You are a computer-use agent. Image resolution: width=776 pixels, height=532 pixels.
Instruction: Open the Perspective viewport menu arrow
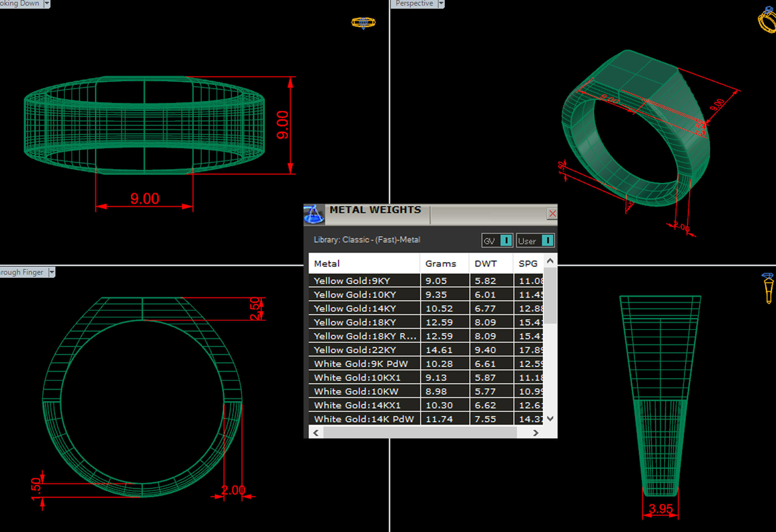pos(441,3)
